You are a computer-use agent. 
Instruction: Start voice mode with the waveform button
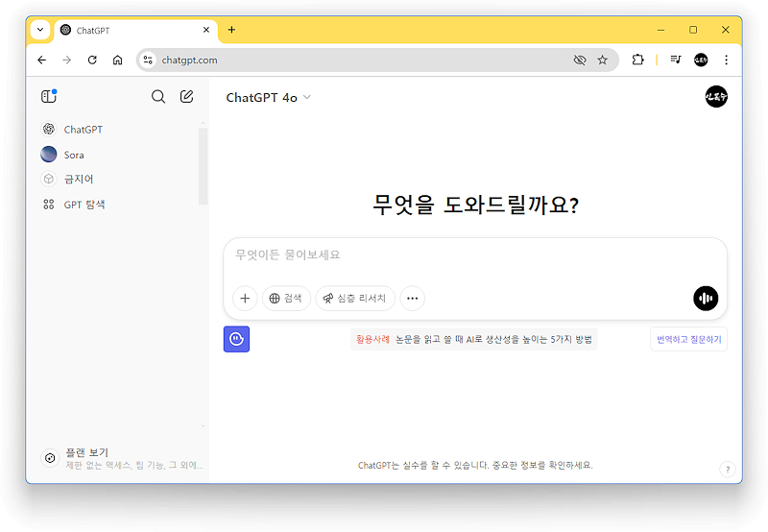[x=706, y=299]
